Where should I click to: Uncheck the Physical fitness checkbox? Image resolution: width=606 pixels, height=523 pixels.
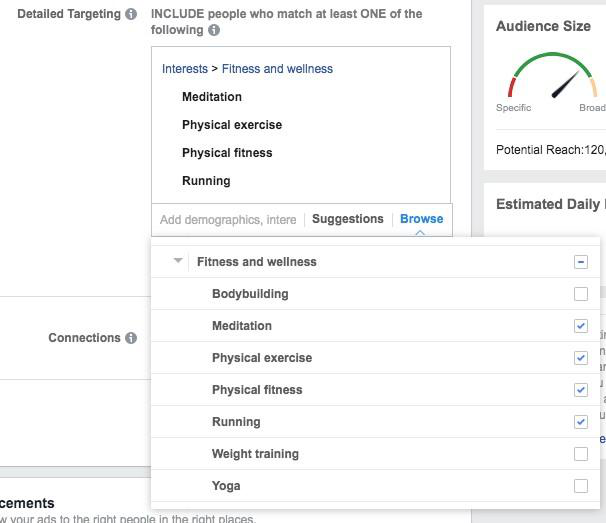(581, 390)
